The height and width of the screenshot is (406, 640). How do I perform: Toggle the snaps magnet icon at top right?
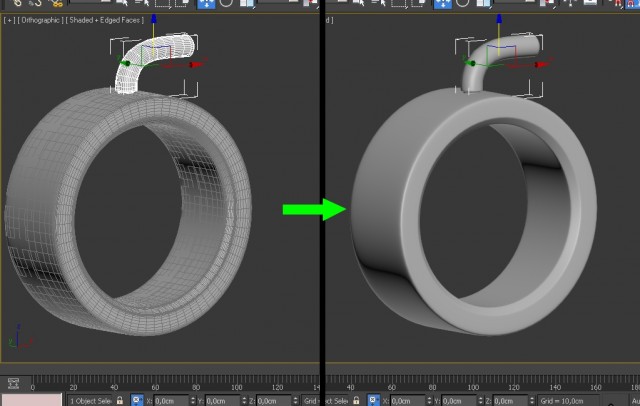tap(618, 4)
